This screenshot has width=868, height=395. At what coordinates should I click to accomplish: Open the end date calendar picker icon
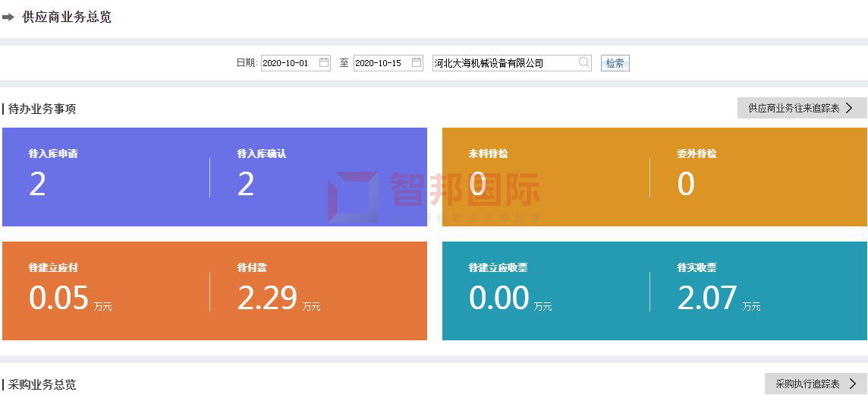click(x=417, y=62)
